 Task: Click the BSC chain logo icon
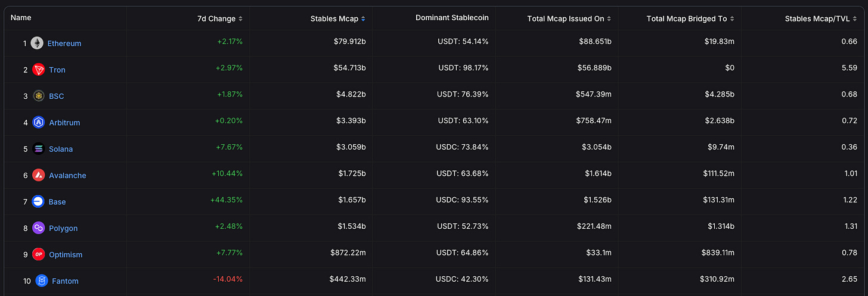pyautogui.click(x=39, y=96)
